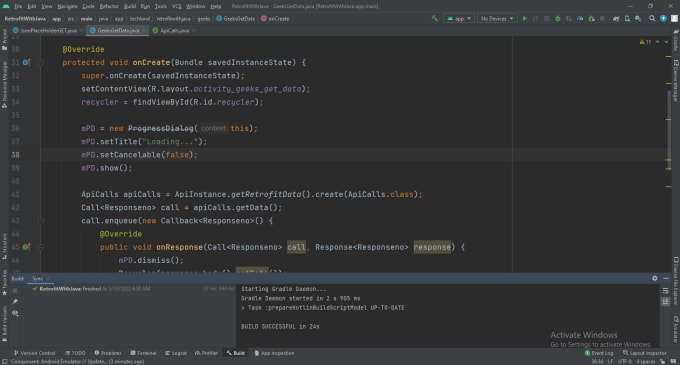Collapse call.enqueue fold marker on line 43
Image resolution: width=680 pixels, height=365 pixels.
(x=41, y=221)
